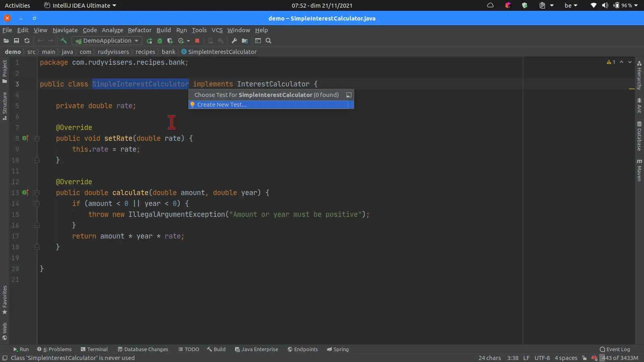
Task: Start debugging with the bug icon
Action: 160,41
